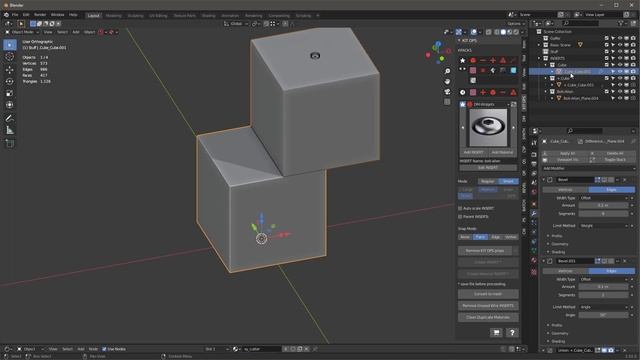640x360 pixels.
Task: Adjust the first Bevel Amount slider
Action: (603, 206)
